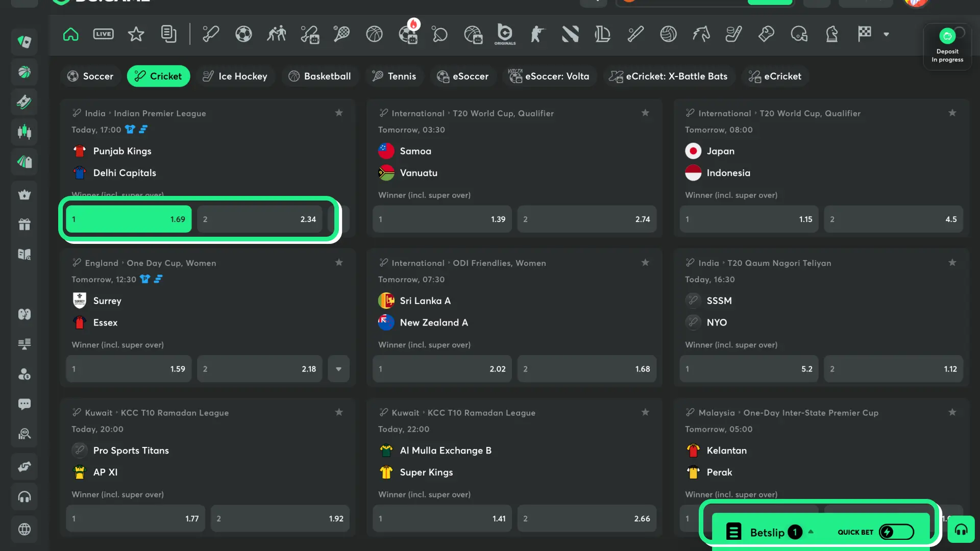Screen dimensions: 980x551
Task: Bet on New Zealand A at 1.68
Action: click(x=587, y=369)
